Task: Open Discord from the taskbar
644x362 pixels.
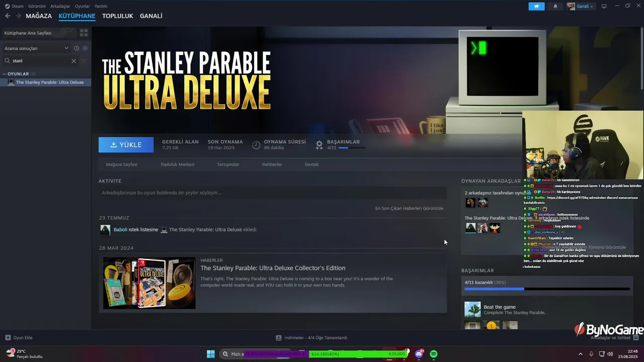Action: (419, 354)
